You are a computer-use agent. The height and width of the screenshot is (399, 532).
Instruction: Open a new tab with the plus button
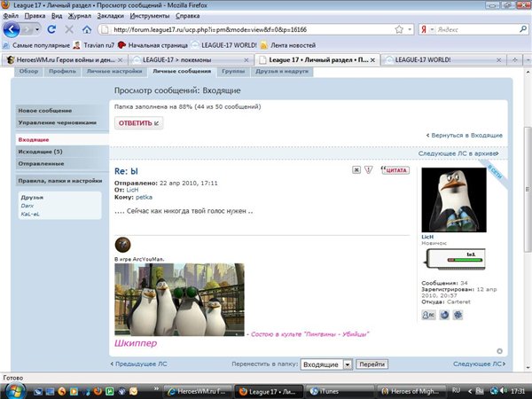(514, 59)
